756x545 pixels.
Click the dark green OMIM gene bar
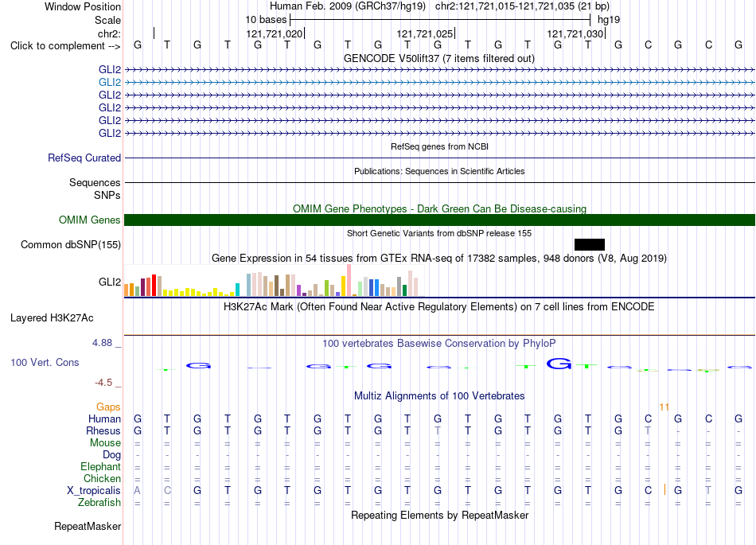tap(439, 220)
